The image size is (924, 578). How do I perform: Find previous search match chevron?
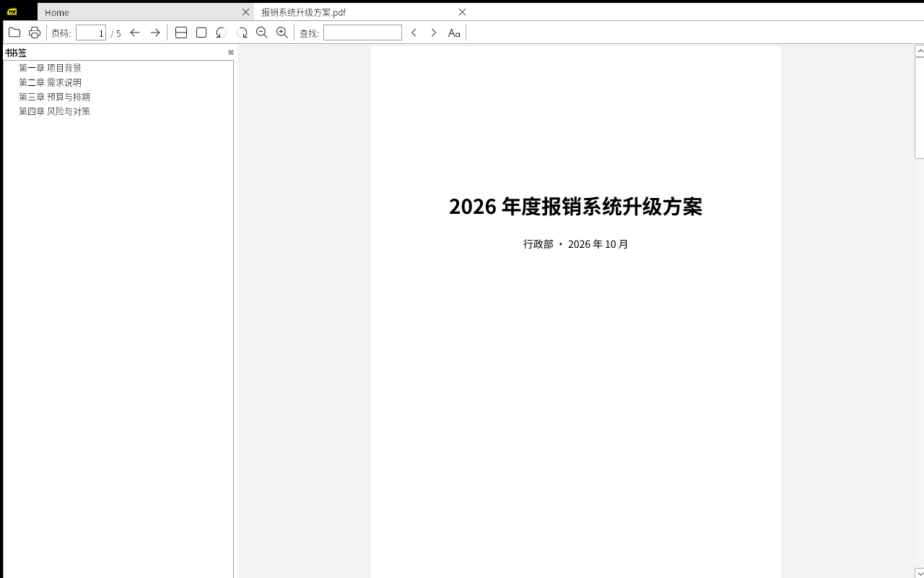click(x=414, y=33)
